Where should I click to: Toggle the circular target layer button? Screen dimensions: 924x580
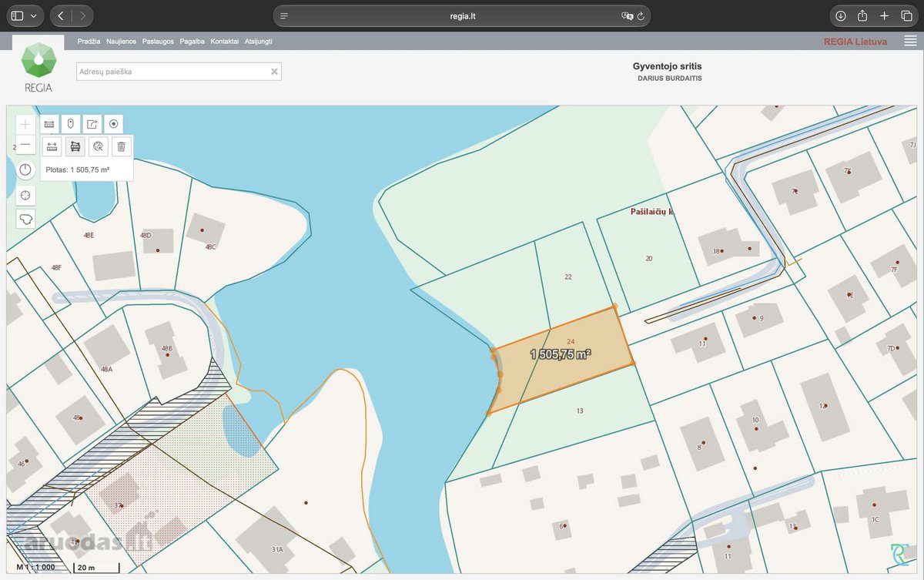click(114, 124)
